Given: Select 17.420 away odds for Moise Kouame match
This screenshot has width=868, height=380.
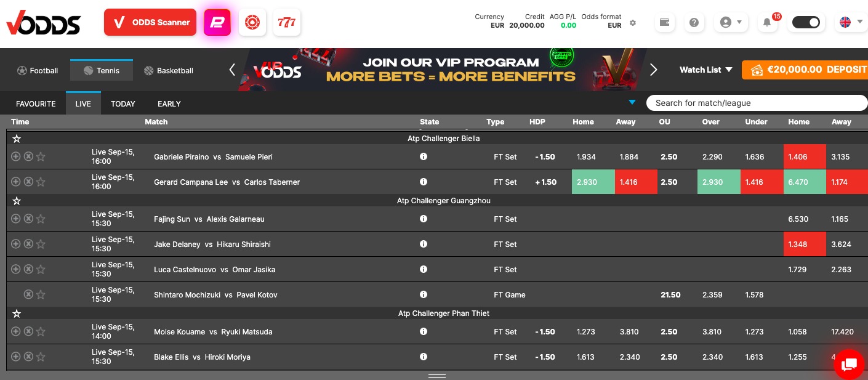Looking at the screenshot, I should 842,331.
